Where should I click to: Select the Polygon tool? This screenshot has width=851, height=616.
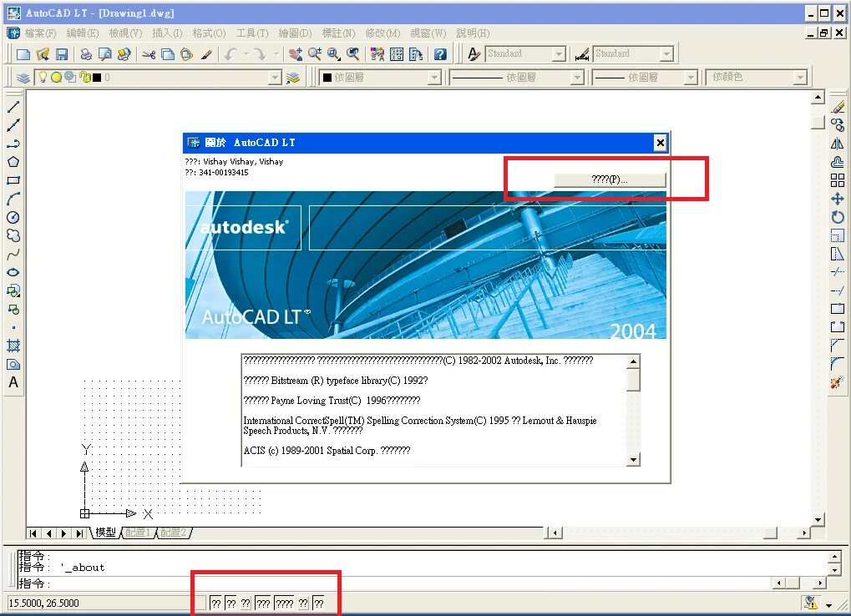click(13, 162)
